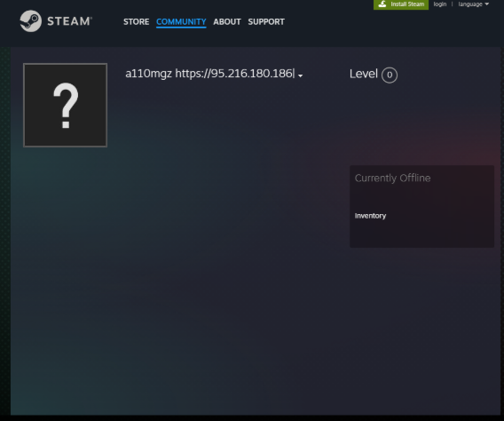504x421 pixels.
Task: Click the STEAM wordmark text
Action: click(69, 21)
